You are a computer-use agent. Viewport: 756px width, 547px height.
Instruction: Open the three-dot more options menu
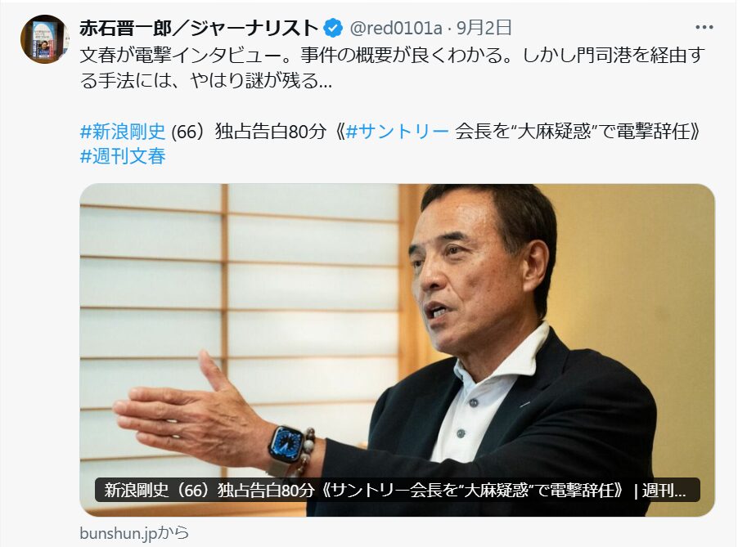pos(704,28)
